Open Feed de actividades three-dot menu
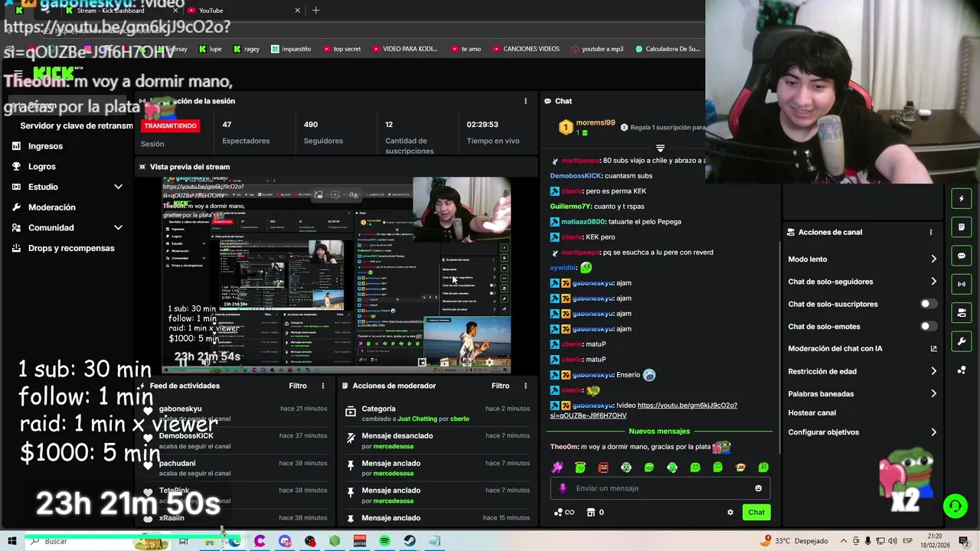 (x=323, y=386)
